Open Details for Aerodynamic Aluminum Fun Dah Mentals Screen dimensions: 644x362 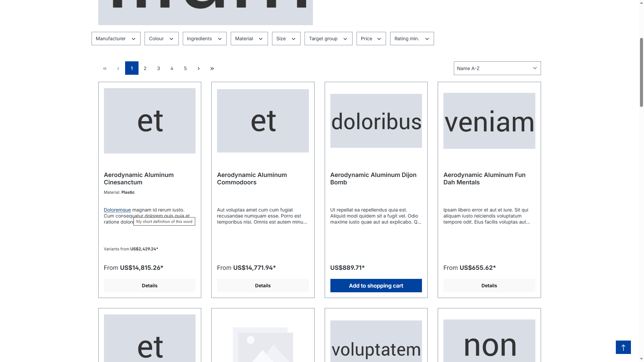(x=489, y=286)
